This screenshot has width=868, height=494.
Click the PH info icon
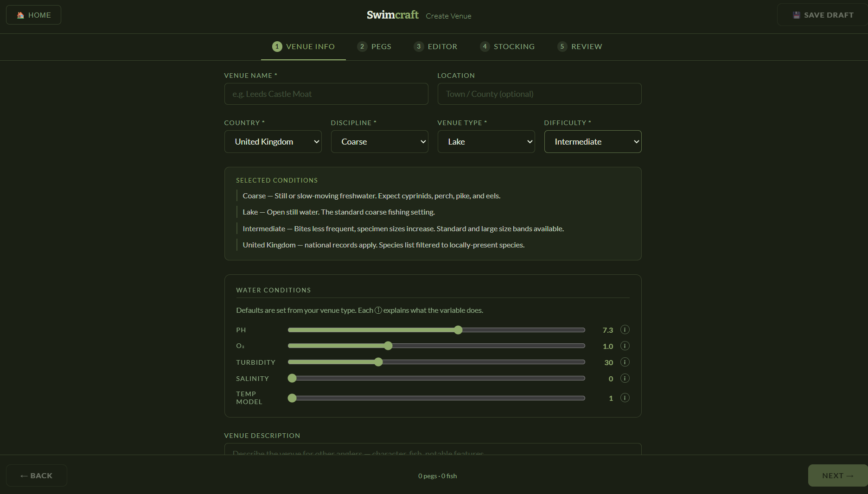click(x=625, y=330)
